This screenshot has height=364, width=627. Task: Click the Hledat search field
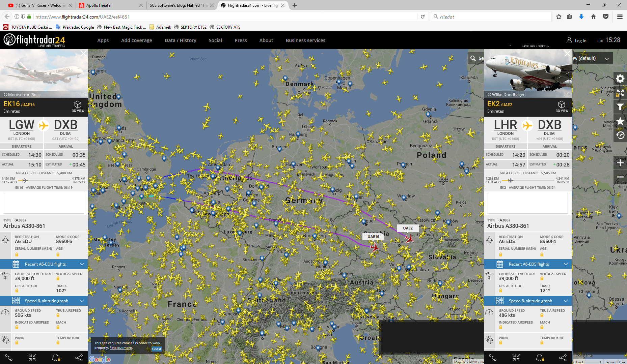491,17
